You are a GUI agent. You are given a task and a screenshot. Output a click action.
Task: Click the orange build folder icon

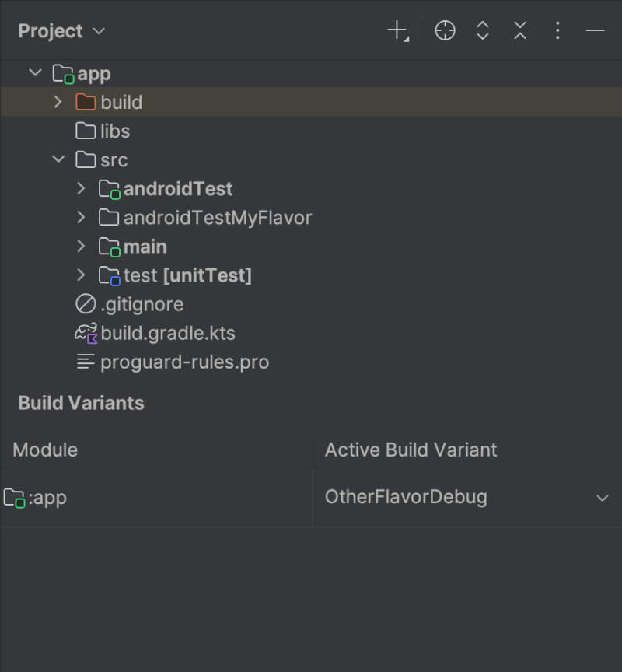click(86, 102)
